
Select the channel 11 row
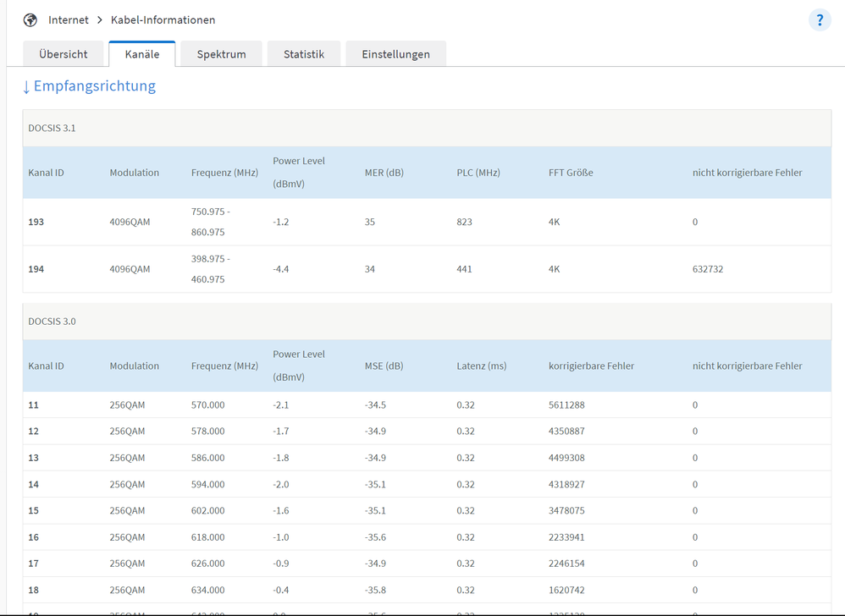34,405
